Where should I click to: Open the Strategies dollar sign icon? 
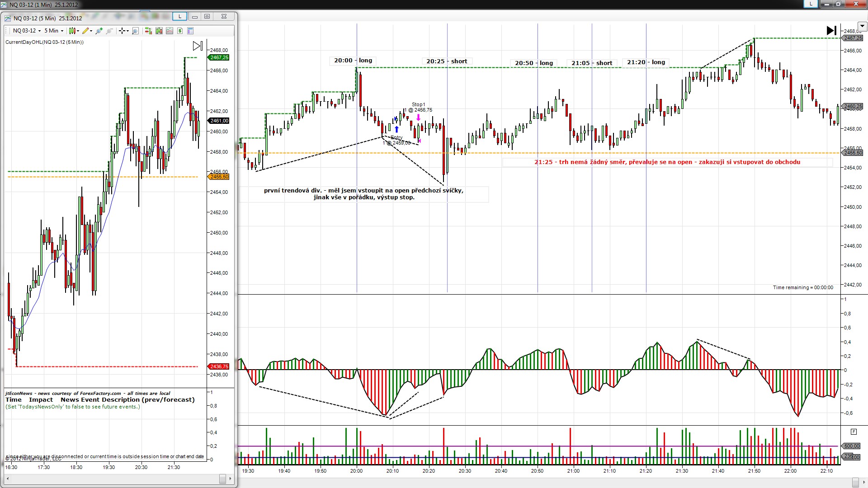point(180,31)
